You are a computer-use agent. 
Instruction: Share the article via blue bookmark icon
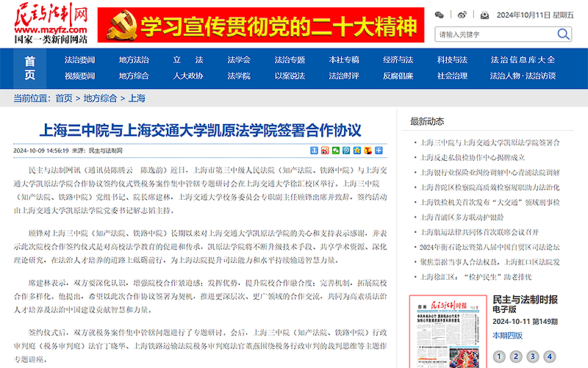pos(315,151)
